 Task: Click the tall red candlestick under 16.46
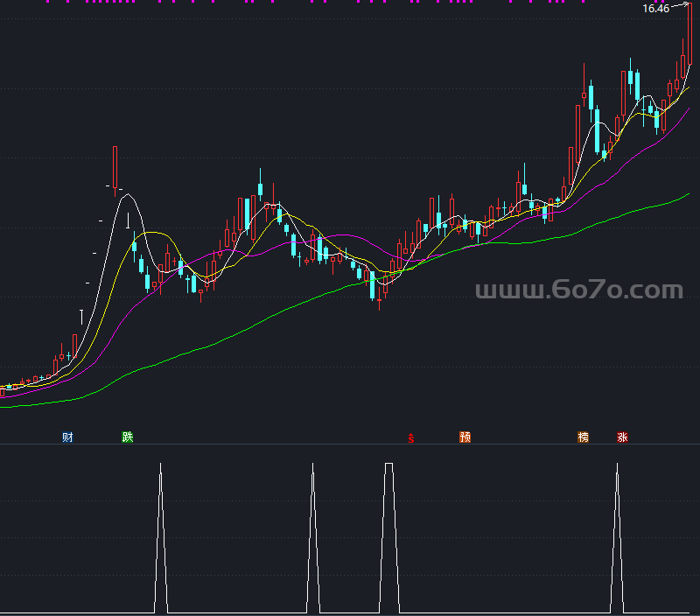click(x=689, y=33)
